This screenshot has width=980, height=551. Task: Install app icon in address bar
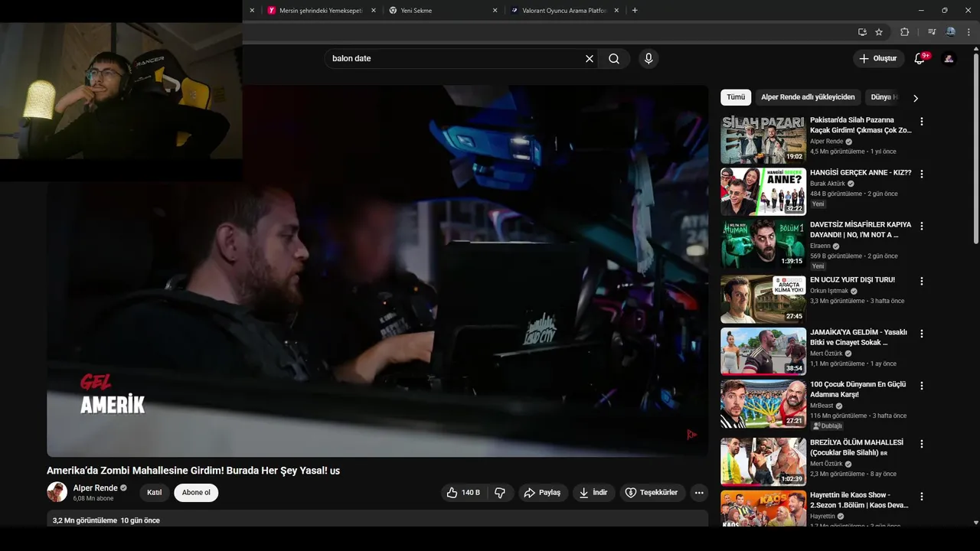(862, 32)
